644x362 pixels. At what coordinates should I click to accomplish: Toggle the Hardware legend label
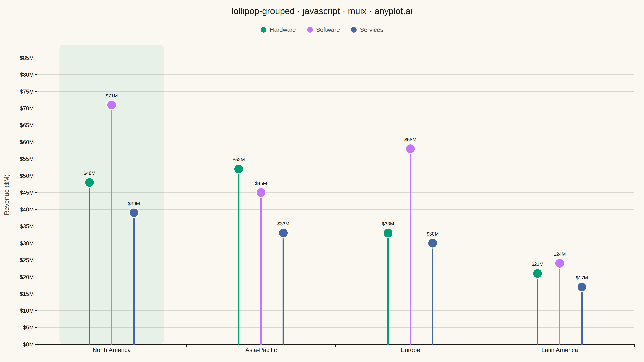click(283, 30)
